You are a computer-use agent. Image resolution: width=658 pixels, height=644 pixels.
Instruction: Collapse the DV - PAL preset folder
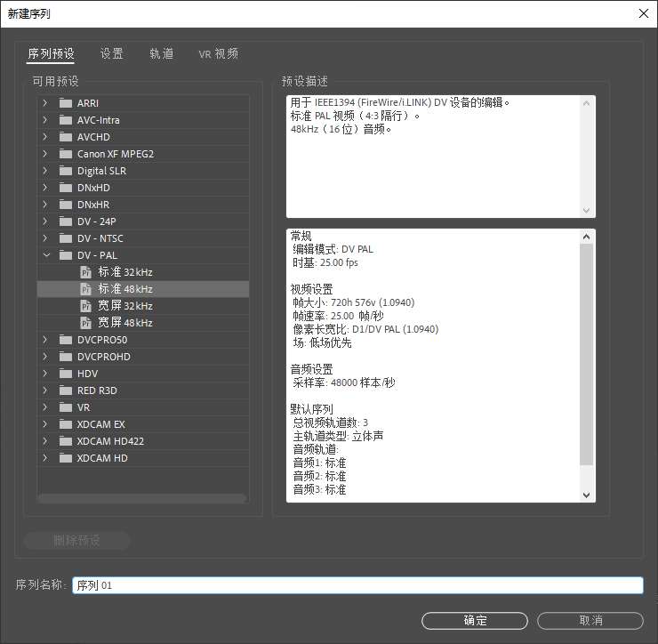46,254
